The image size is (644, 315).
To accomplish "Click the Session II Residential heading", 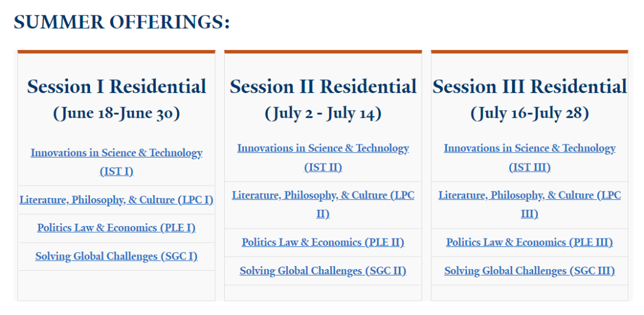I will pyautogui.click(x=323, y=87).
